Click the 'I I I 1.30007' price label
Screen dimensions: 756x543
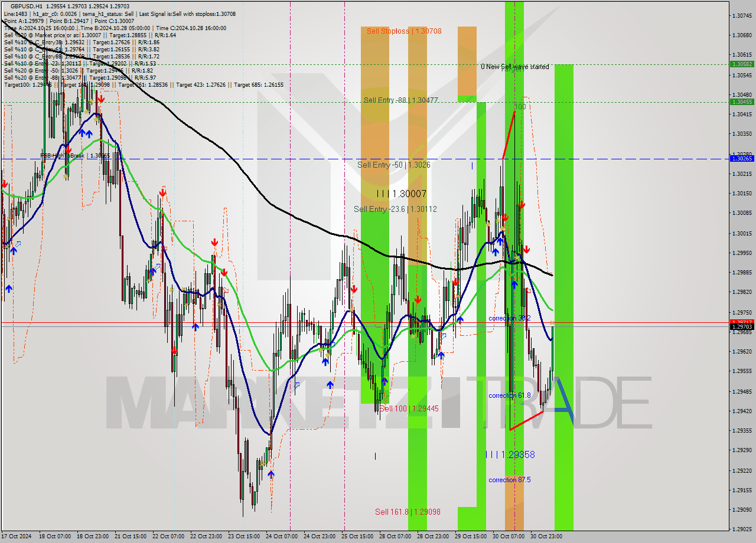tap(402, 194)
